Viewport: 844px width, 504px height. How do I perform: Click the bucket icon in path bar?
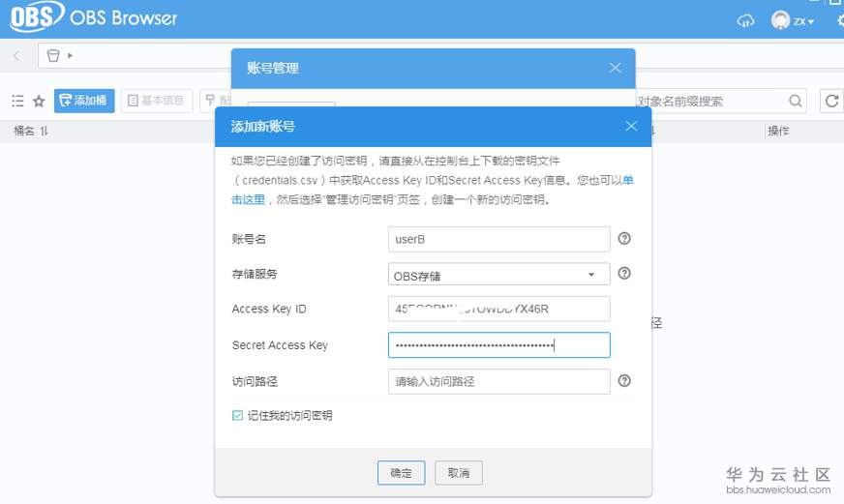(52, 55)
